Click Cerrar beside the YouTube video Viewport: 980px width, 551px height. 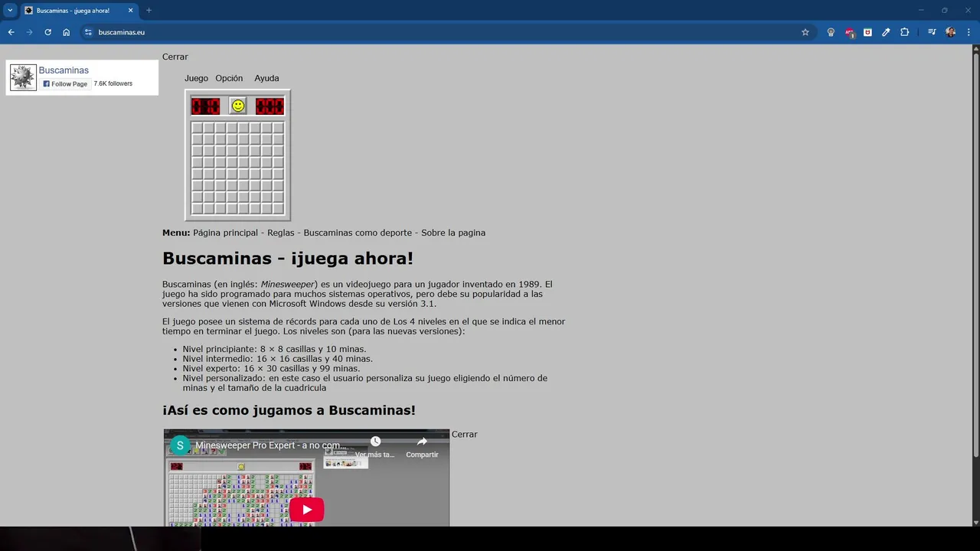tap(464, 434)
